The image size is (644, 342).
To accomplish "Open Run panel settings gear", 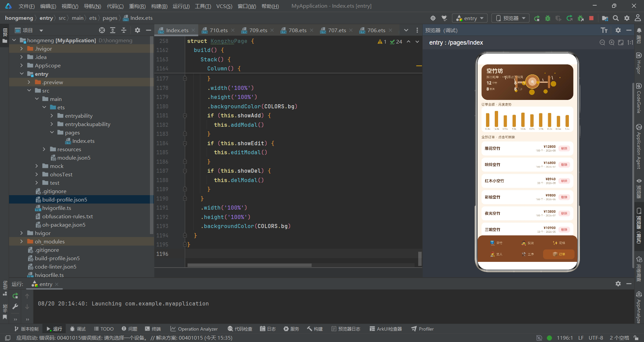I will pyautogui.click(x=618, y=284).
